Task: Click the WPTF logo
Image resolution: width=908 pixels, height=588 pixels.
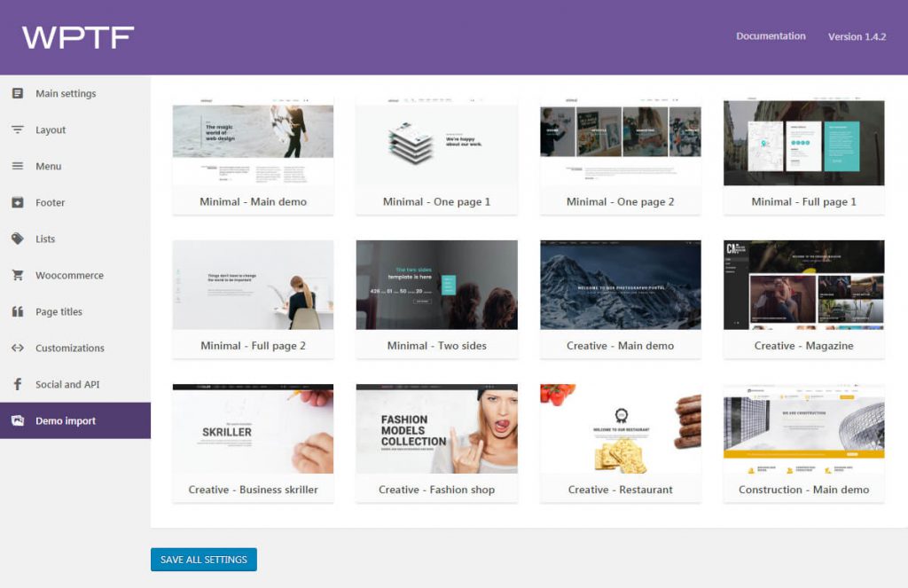Action: point(80,35)
